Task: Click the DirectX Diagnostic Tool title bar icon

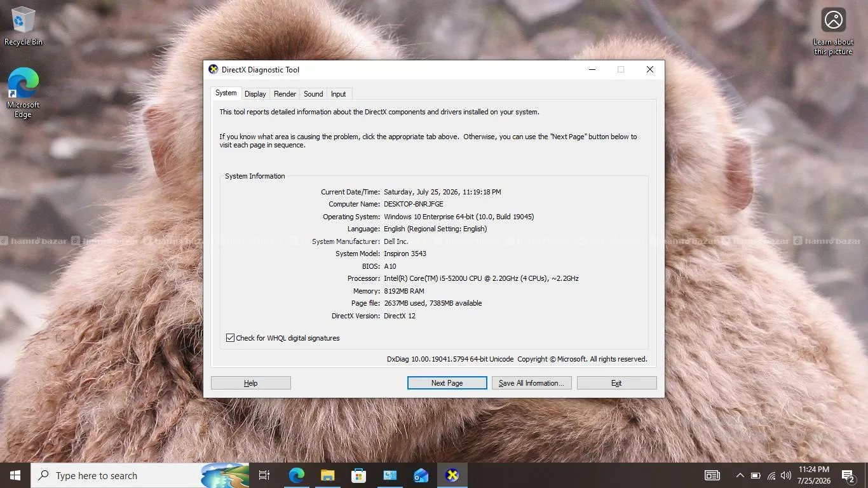Action: pos(214,69)
